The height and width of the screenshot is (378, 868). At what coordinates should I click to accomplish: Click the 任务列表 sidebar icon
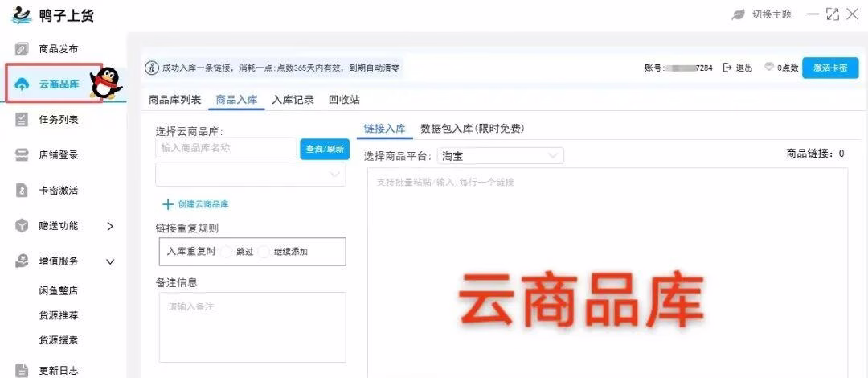tap(22, 120)
